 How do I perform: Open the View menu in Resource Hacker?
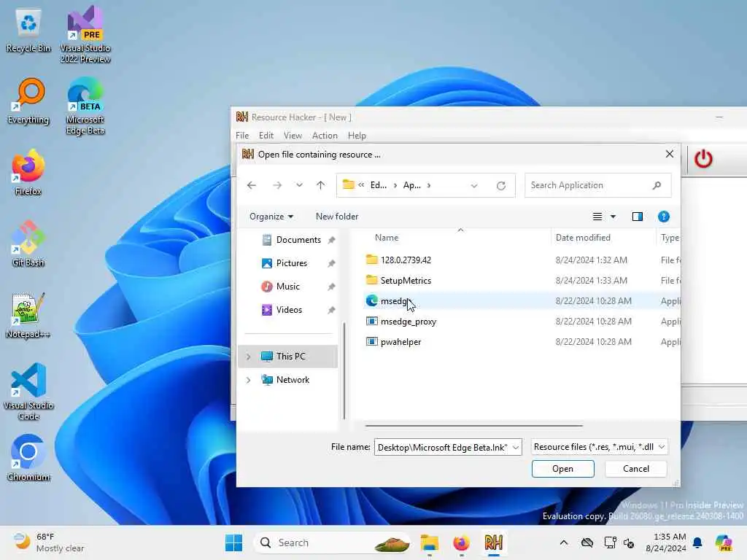tap(293, 136)
